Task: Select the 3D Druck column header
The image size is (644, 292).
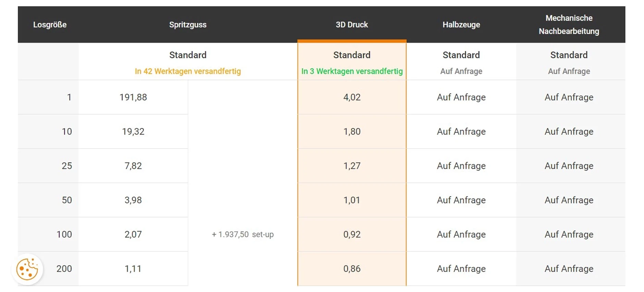Action: [x=352, y=25]
